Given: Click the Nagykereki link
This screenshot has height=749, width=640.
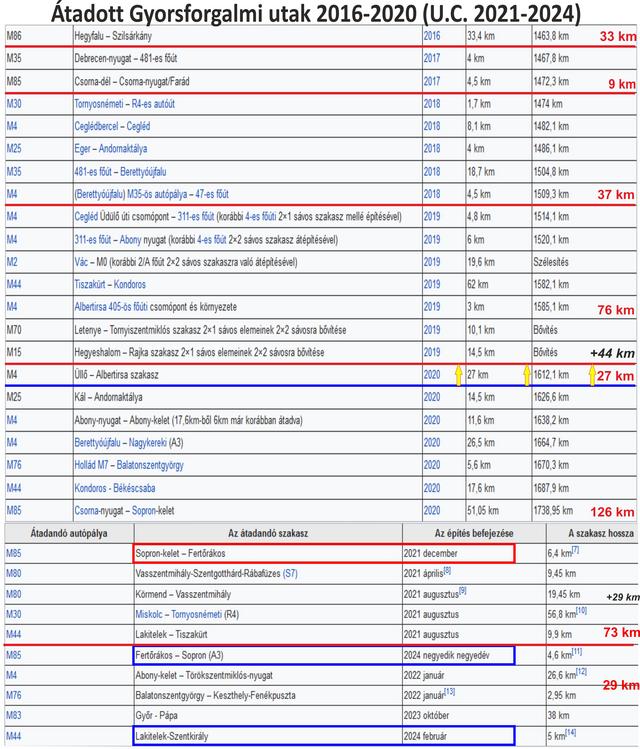Looking at the screenshot, I should point(148,442).
